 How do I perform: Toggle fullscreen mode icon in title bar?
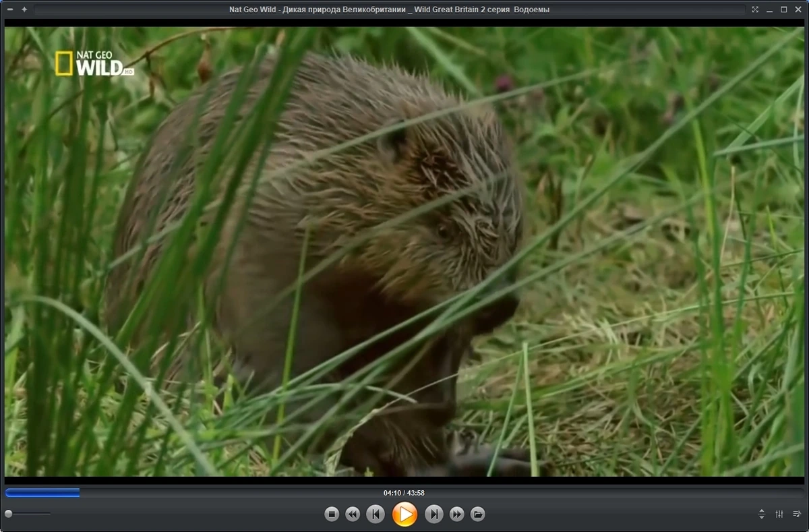coord(755,9)
